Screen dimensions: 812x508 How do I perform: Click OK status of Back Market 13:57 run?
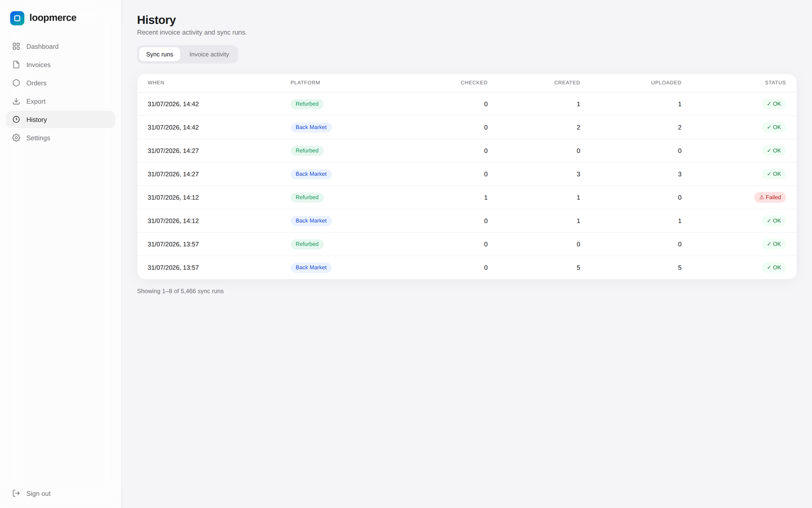pyautogui.click(x=774, y=267)
